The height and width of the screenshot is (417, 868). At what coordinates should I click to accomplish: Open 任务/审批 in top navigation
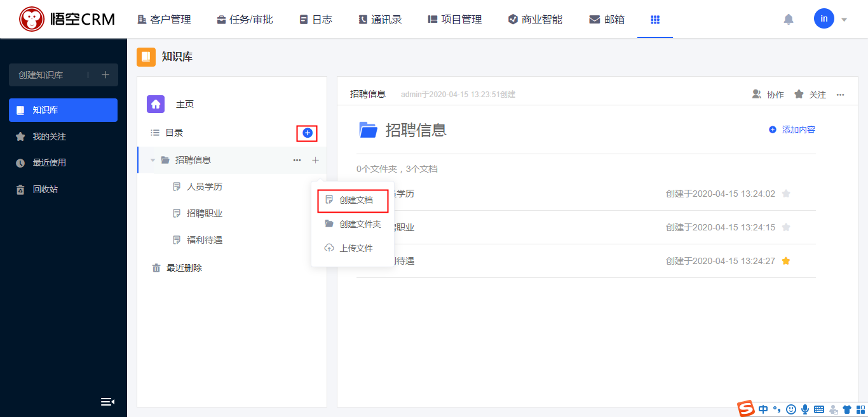tap(245, 20)
